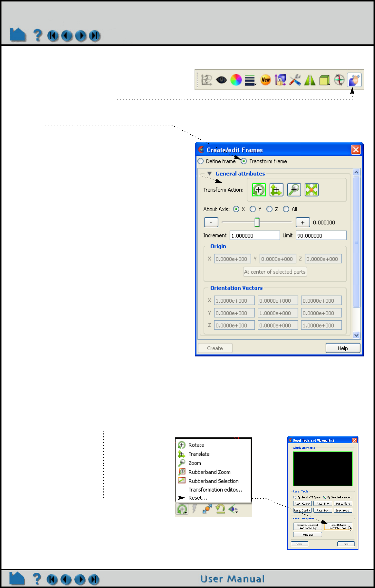This screenshot has width=375, height=588.
Task: Select X for About Axis
Action: (x=236, y=209)
